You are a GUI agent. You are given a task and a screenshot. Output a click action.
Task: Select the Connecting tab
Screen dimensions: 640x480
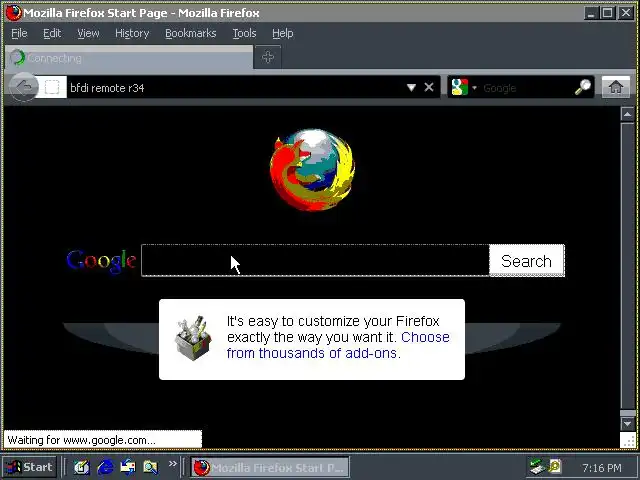click(129, 58)
